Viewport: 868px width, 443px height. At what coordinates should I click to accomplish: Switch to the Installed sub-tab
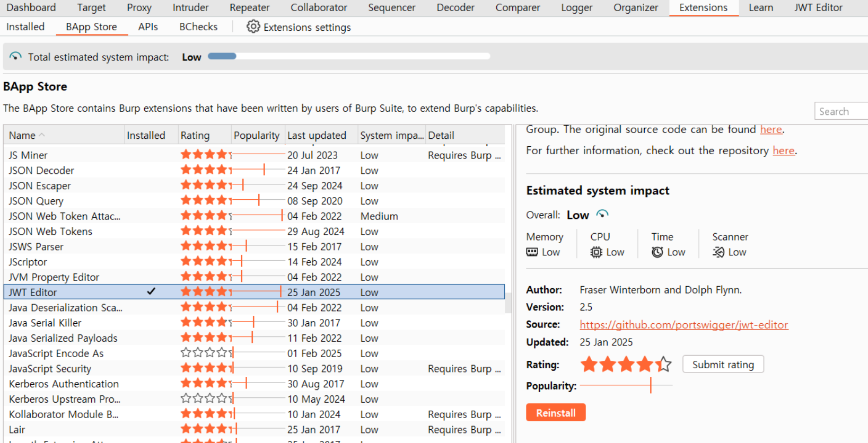click(x=25, y=26)
